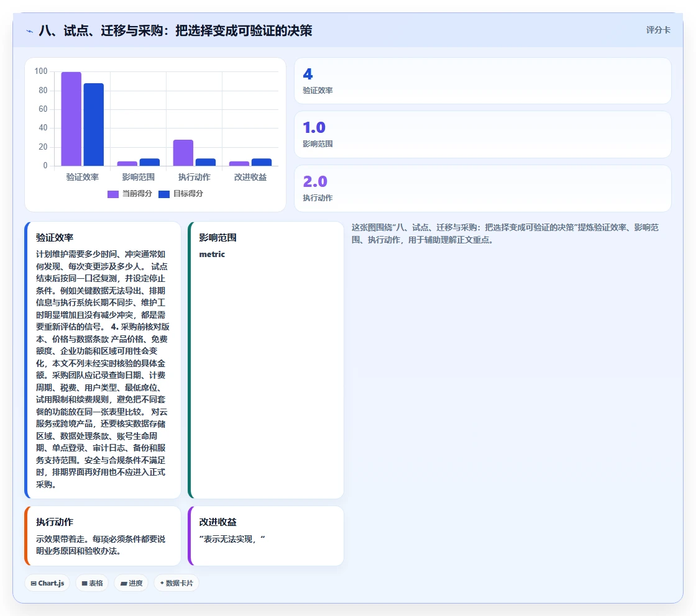Click the 改进收益 detail card heading
The height and width of the screenshot is (616, 696).
(x=218, y=522)
